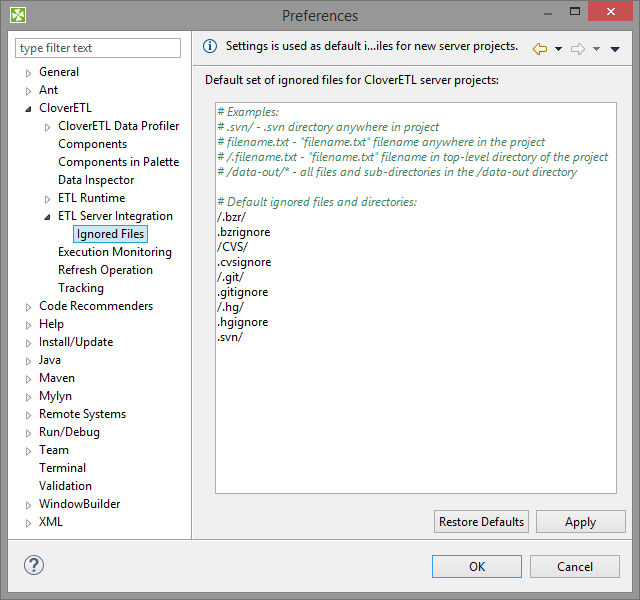Open the back history dropdown arrow
Screen dimensions: 640x600
click(x=558, y=49)
